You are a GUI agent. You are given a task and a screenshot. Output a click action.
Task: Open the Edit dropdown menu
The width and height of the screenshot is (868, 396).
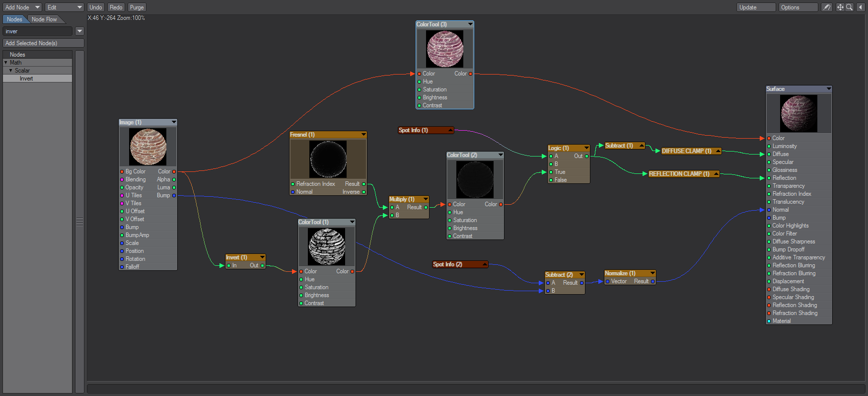65,7
